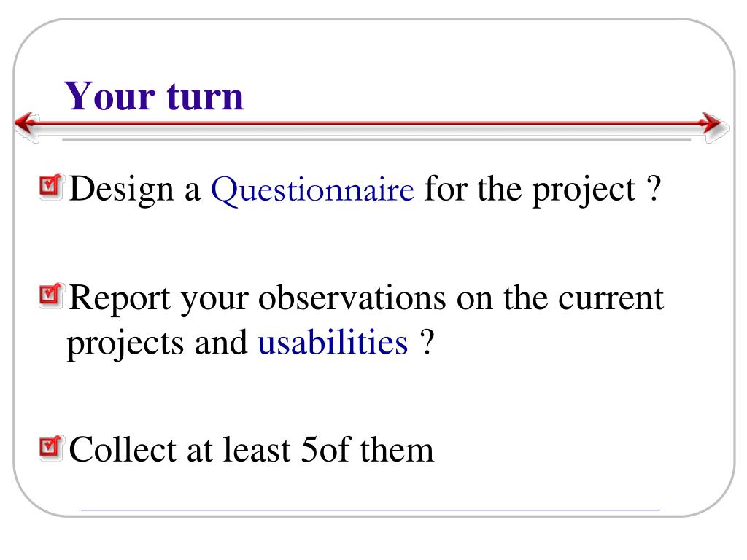
Task: Click the thin blue line at slide bottom
Action: pyautogui.click(x=370, y=510)
